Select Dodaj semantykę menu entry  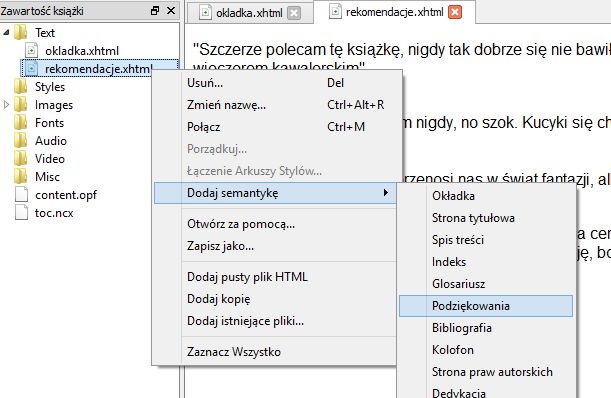point(275,193)
